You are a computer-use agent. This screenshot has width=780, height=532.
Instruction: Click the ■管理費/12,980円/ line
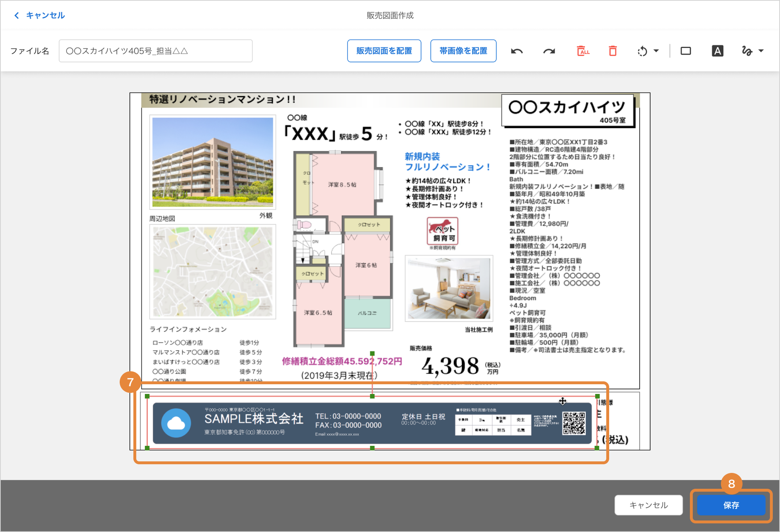coord(539,223)
